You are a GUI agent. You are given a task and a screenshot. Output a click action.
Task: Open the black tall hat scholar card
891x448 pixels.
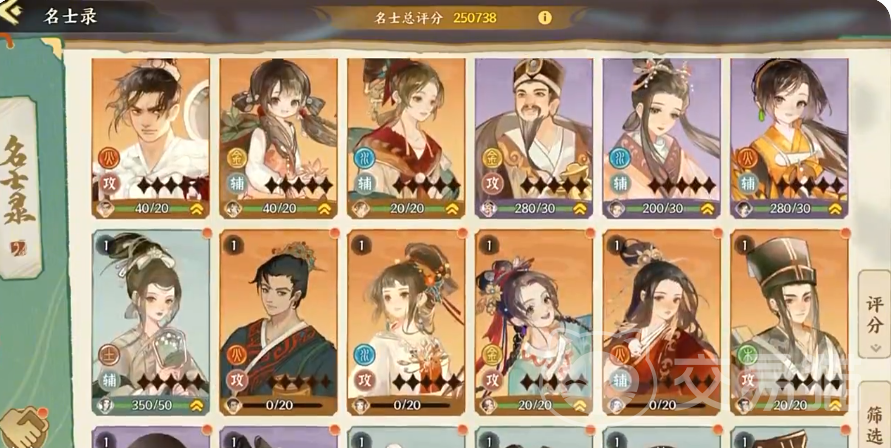[789, 322]
